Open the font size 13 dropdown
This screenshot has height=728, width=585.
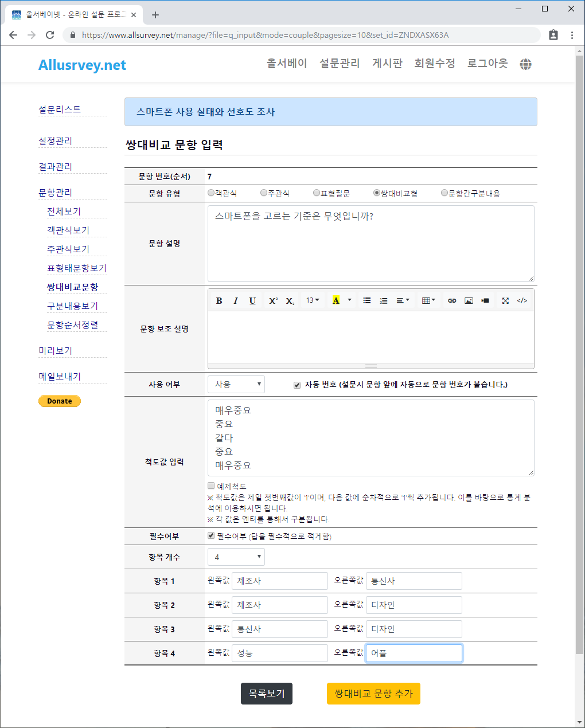click(313, 300)
